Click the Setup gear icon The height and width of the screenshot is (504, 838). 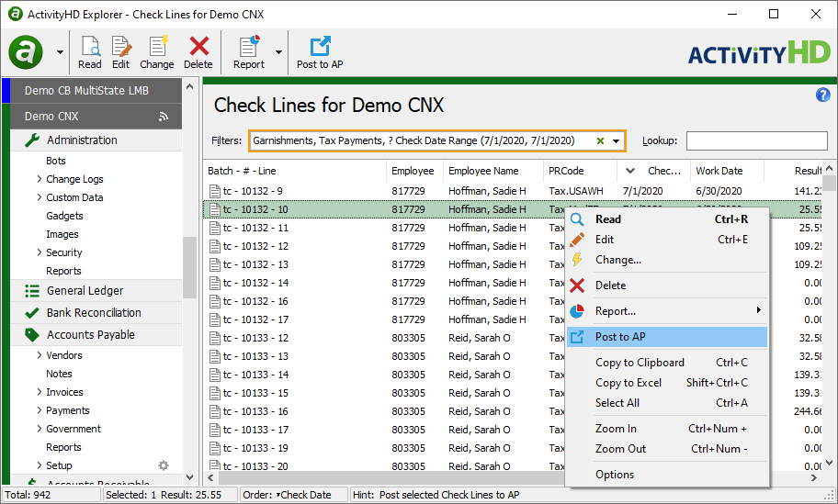pos(164,465)
